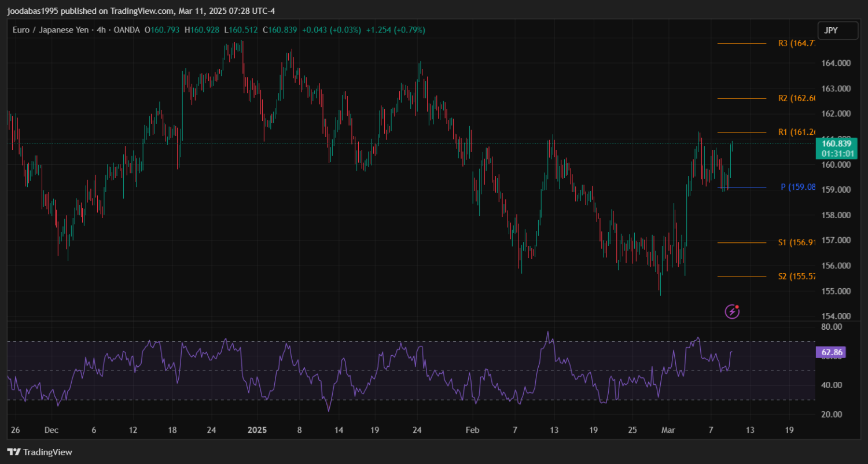The height and width of the screenshot is (464, 868).
Task: Click the candle countdown timer 01:31:01
Action: (x=836, y=153)
